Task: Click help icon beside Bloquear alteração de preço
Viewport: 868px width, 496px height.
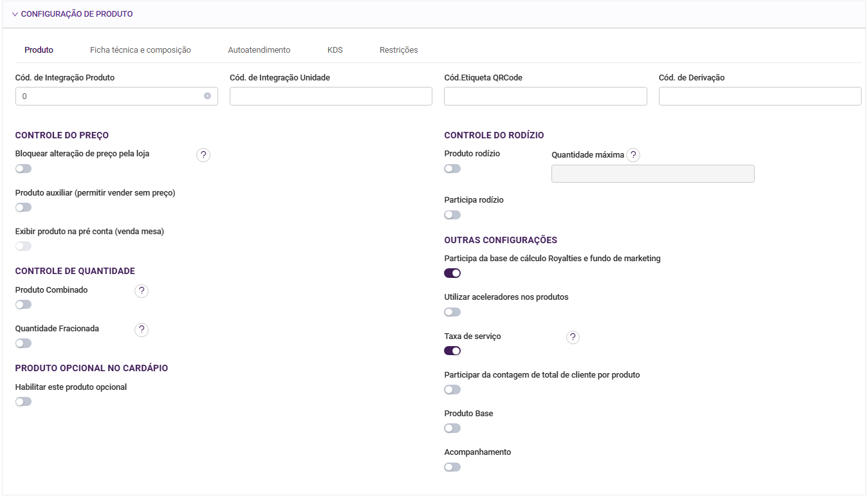Action: point(203,155)
